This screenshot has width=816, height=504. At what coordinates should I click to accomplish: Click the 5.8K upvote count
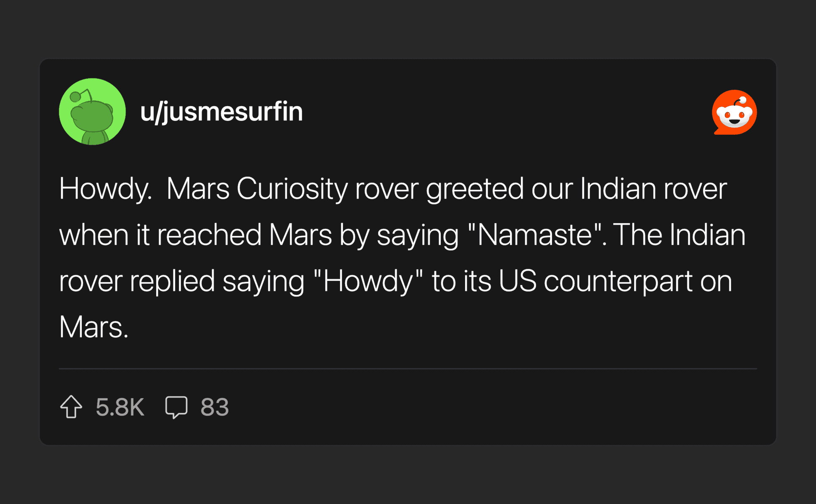pos(120,407)
